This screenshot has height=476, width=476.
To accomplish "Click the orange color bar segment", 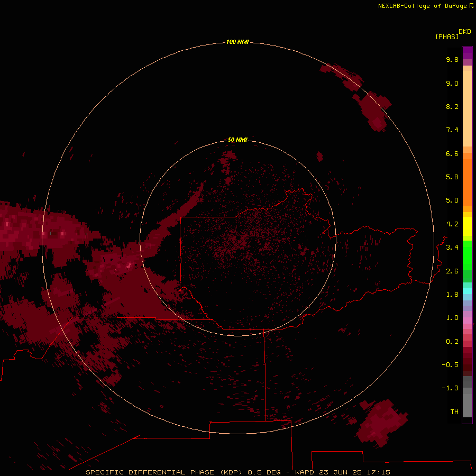I will (x=467, y=182).
